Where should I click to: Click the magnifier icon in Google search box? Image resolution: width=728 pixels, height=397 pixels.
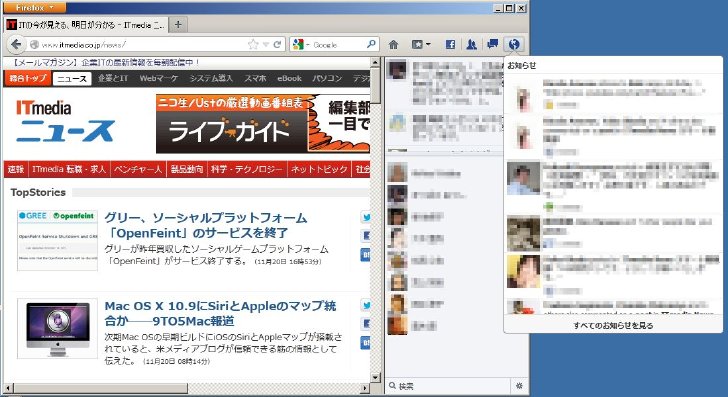[371, 44]
